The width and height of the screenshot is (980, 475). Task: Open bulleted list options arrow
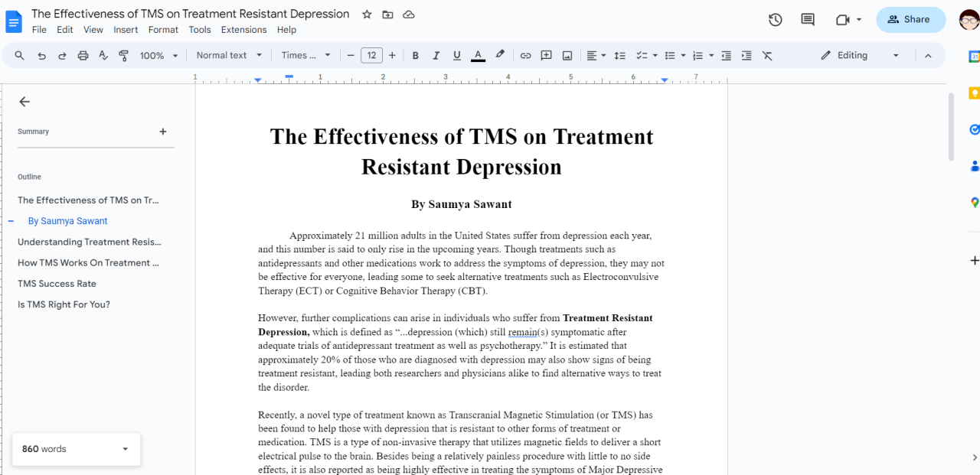[x=683, y=56]
